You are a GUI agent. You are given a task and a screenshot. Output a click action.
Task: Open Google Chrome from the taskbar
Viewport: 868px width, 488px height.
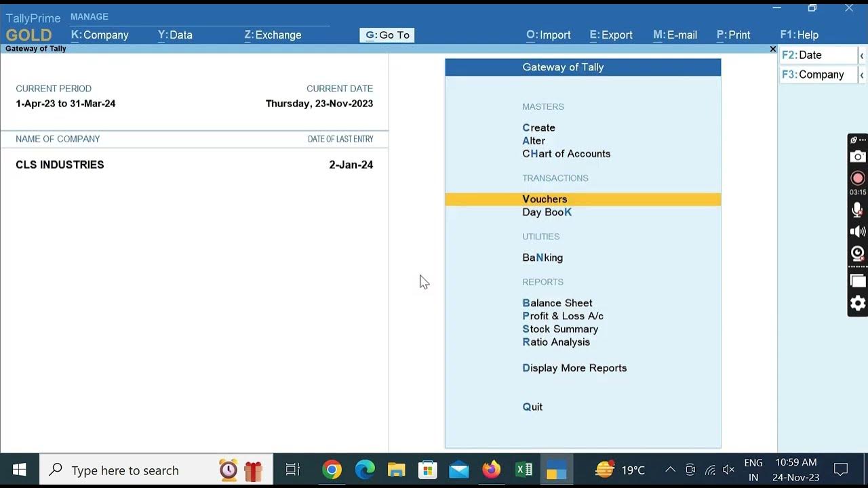click(x=332, y=470)
